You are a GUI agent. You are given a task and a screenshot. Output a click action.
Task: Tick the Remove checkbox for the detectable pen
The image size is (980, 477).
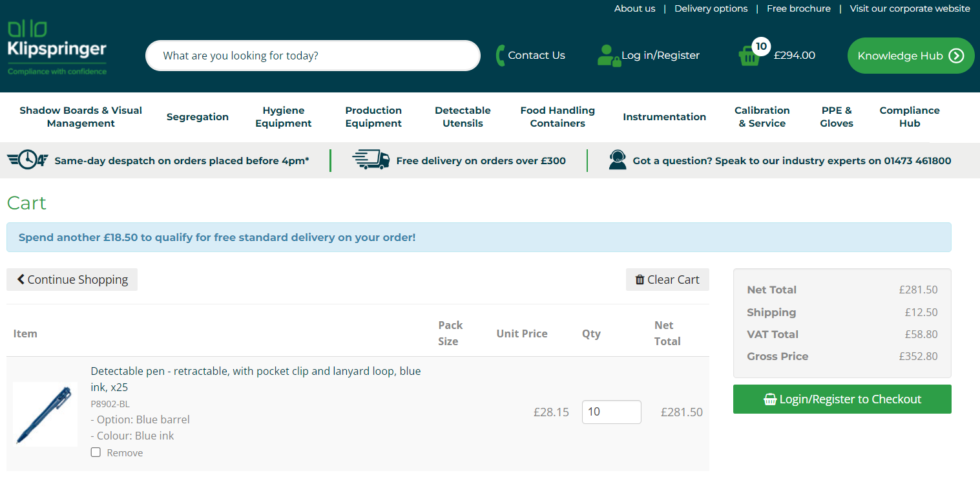point(96,452)
